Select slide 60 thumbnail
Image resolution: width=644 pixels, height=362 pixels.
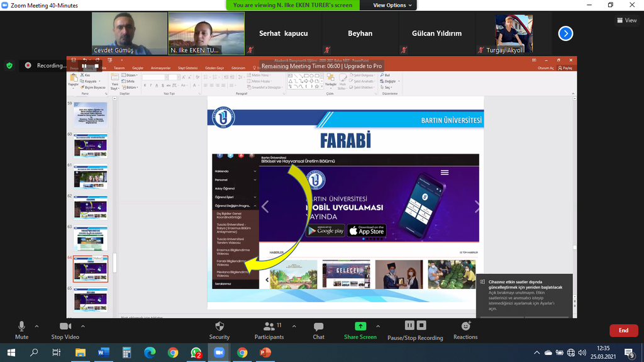point(91,145)
